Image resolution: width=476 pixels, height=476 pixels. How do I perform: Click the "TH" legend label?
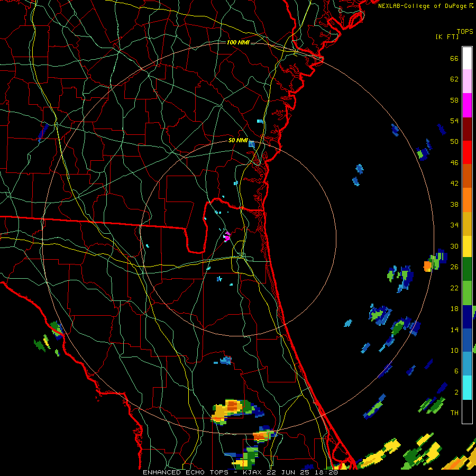[454, 413]
